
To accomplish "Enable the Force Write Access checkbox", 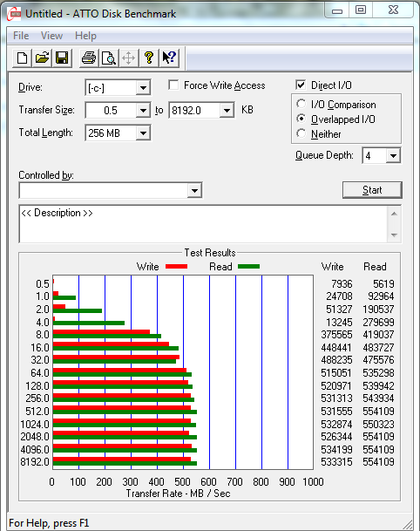I will tap(173, 85).
